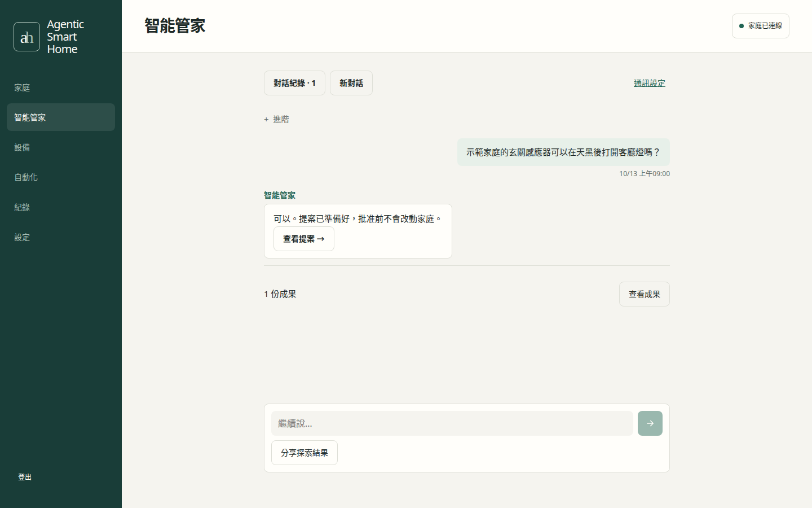Image resolution: width=812 pixels, height=508 pixels.
Task: Click the 家庭已連線 status badge
Action: pyautogui.click(x=761, y=26)
